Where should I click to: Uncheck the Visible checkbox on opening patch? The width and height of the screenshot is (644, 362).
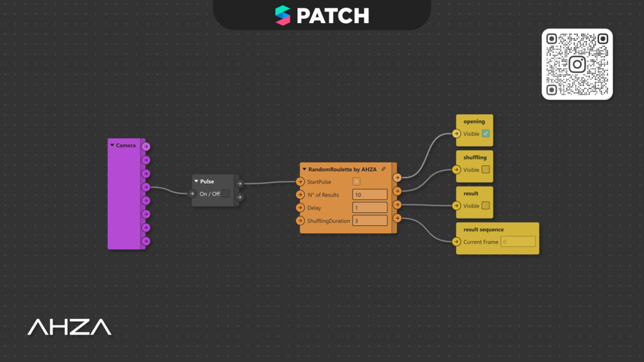pos(486,133)
